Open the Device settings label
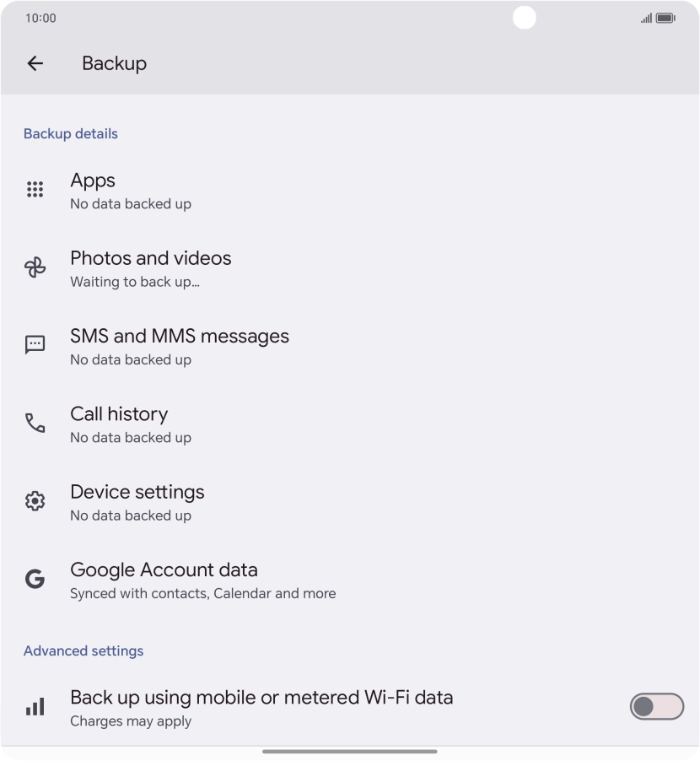This screenshot has height=761, width=700. click(137, 492)
